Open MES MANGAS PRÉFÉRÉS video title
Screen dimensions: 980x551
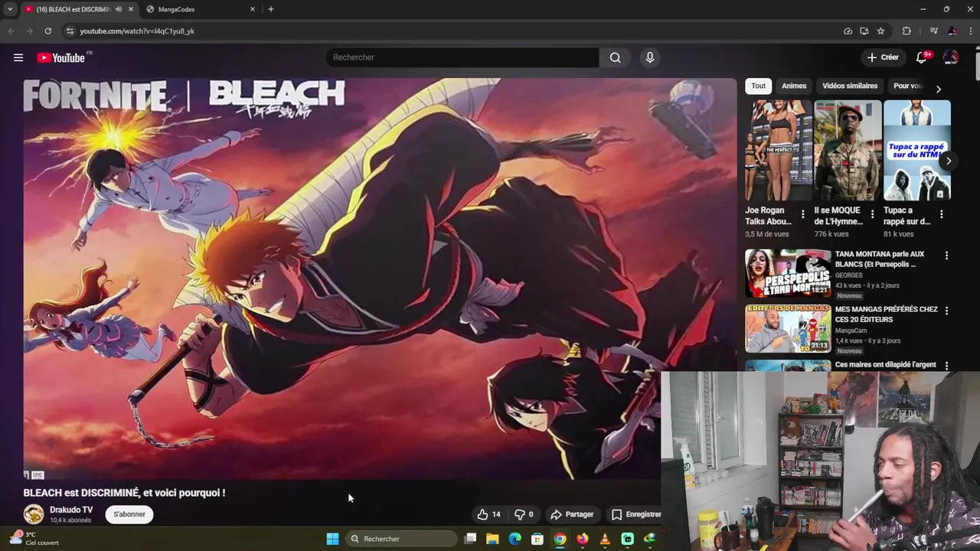click(886, 314)
